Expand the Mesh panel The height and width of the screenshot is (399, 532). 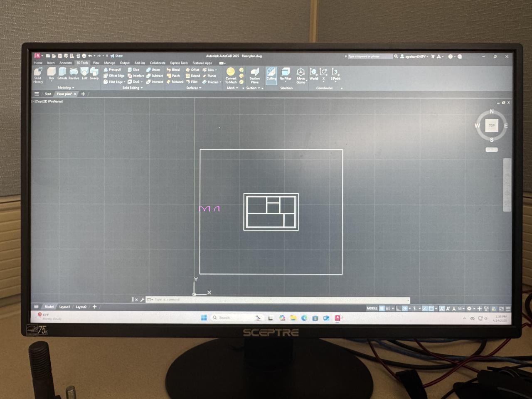click(x=232, y=88)
